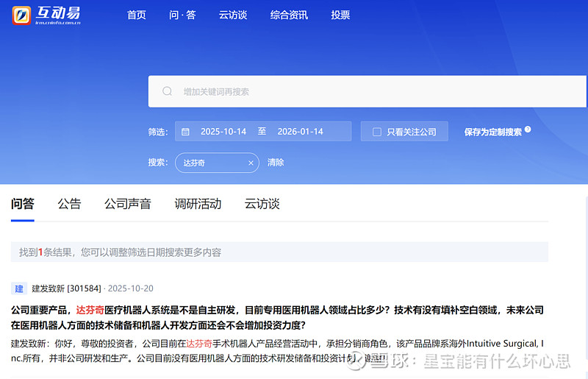Click the calendar icon in date filter

click(185, 132)
